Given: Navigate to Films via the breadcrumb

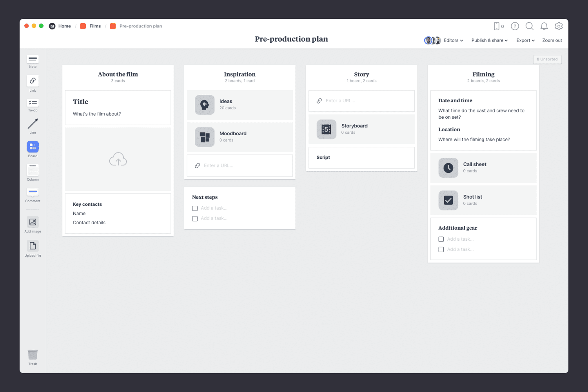Looking at the screenshot, I should 95,26.
